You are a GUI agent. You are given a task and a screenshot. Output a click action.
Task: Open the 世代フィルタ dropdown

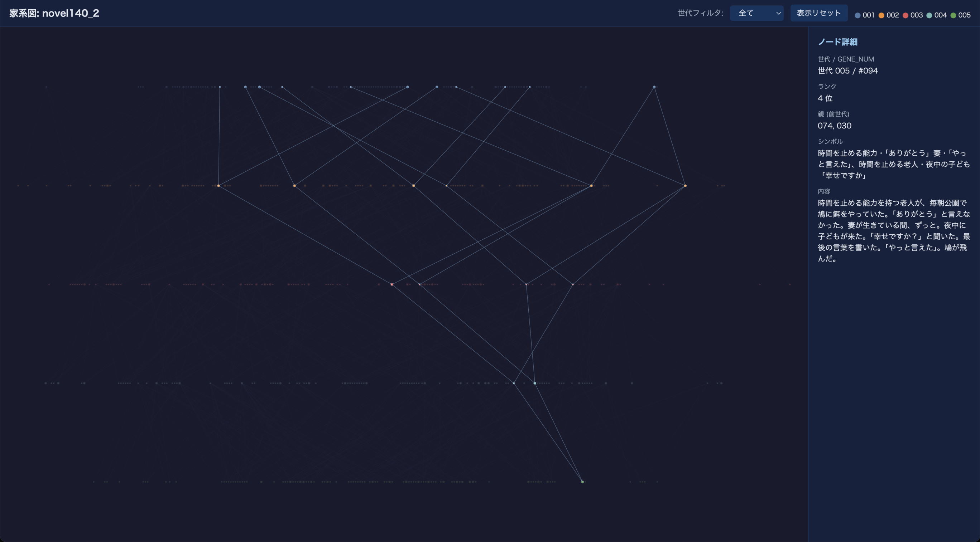pyautogui.click(x=756, y=13)
